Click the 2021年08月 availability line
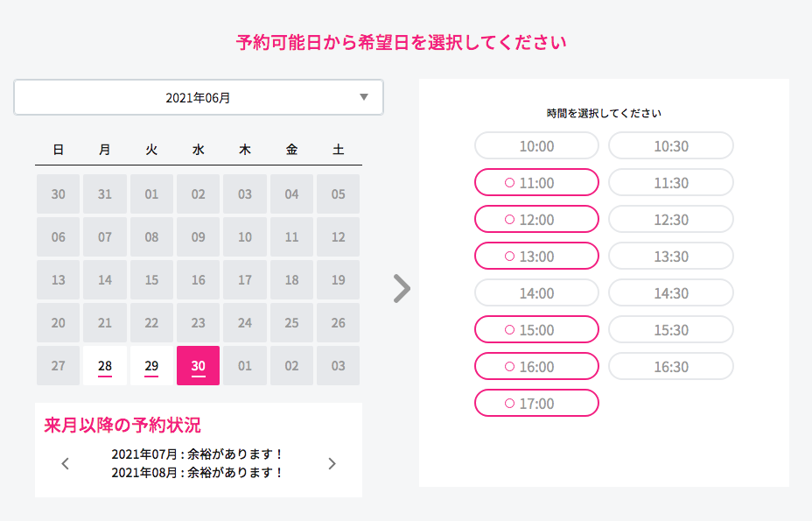The height and width of the screenshot is (521, 812). coord(198,473)
